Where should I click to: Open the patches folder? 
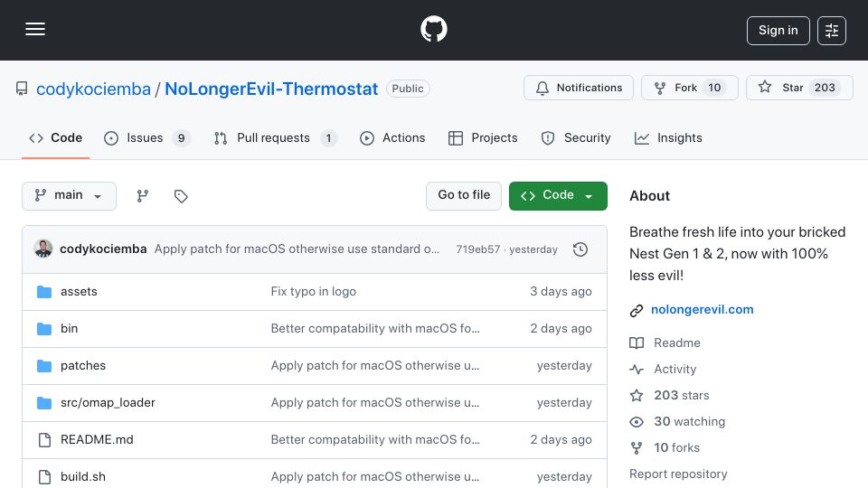click(x=83, y=366)
